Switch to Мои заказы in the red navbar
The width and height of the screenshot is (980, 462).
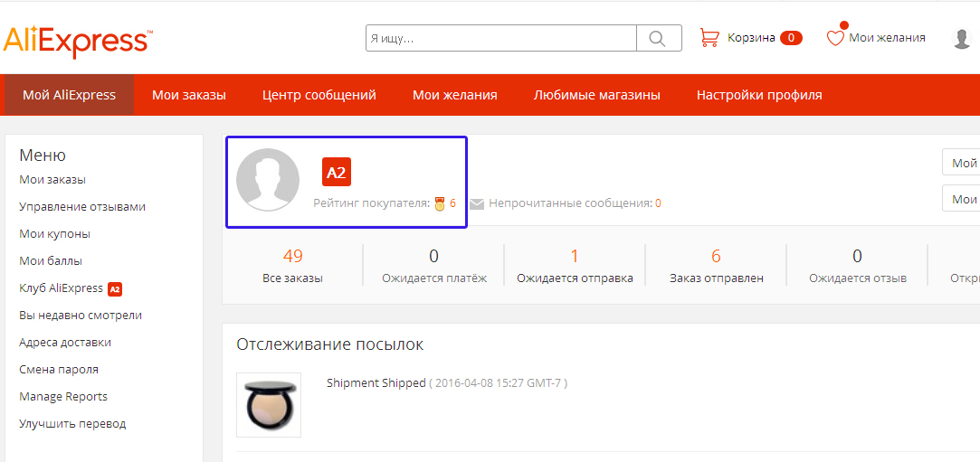189,95
